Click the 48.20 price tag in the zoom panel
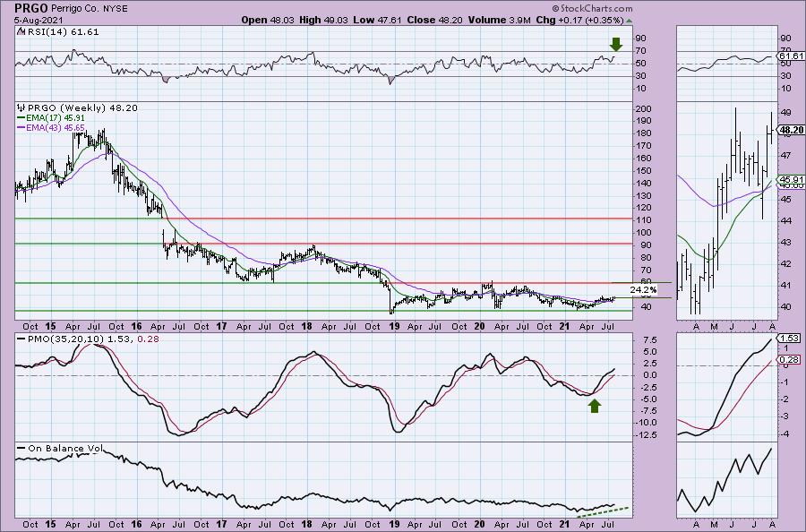The image size is (806, 532). click(792, 131)
